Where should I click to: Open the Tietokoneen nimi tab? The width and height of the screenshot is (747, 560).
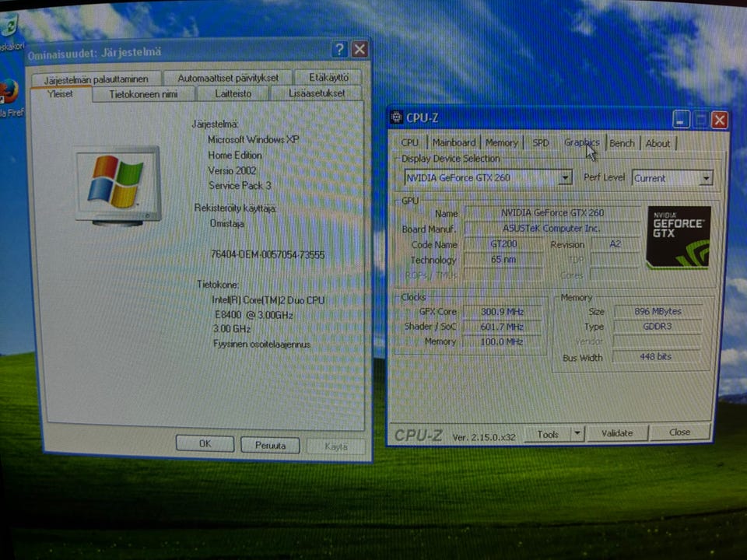pyautogui.click(x=143, y=94)
